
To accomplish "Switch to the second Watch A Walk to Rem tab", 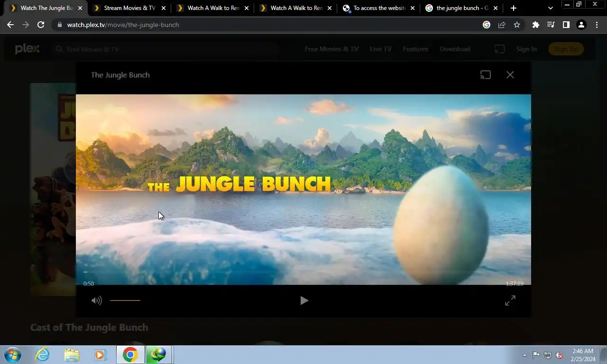I will pos(295,8).
